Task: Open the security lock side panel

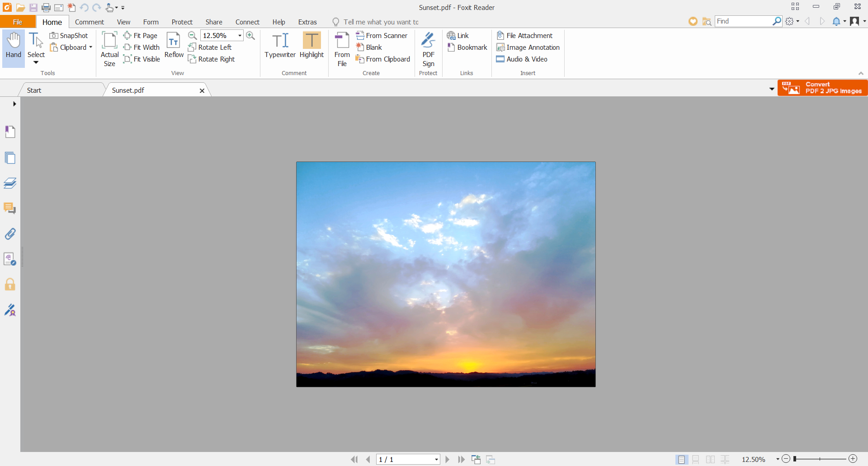Action: click(10, 285)
